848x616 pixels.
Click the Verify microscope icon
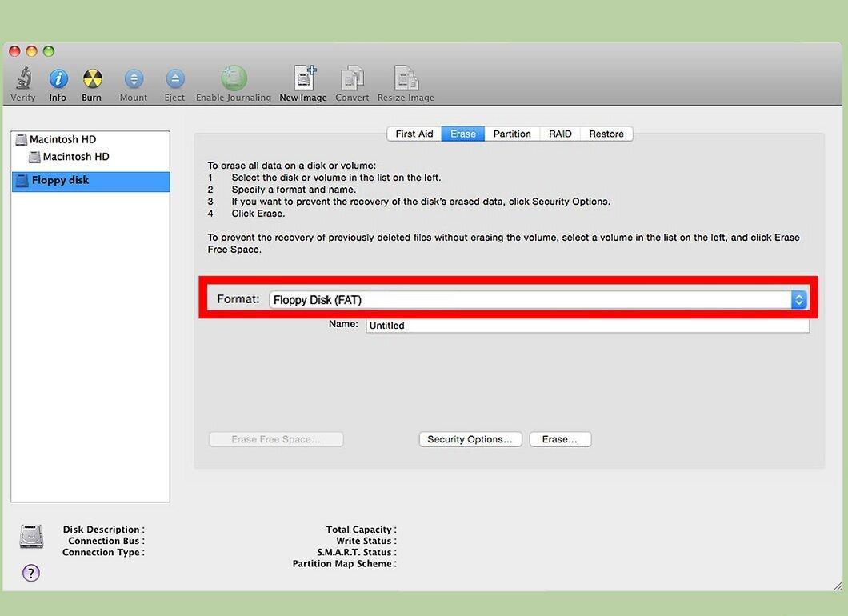click(x=23, y=79)
